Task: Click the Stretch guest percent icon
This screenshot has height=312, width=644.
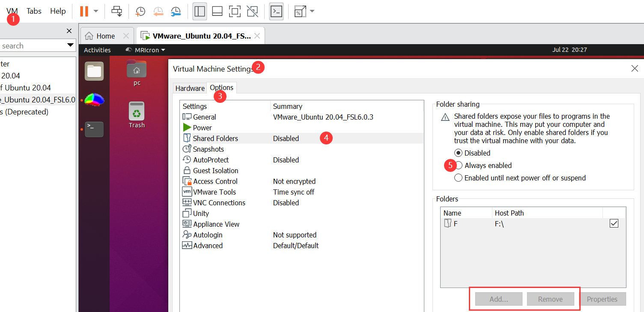Action: (x=300, y=12)
